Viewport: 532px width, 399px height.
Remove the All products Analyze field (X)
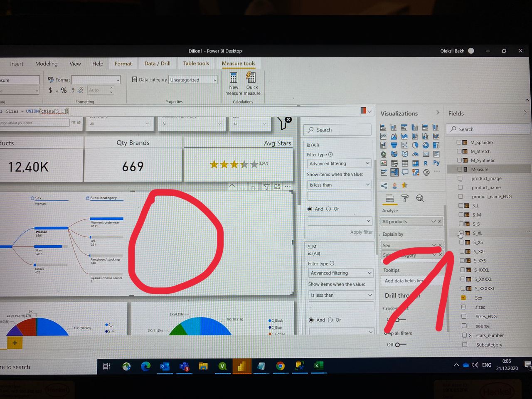coord(440,222)
